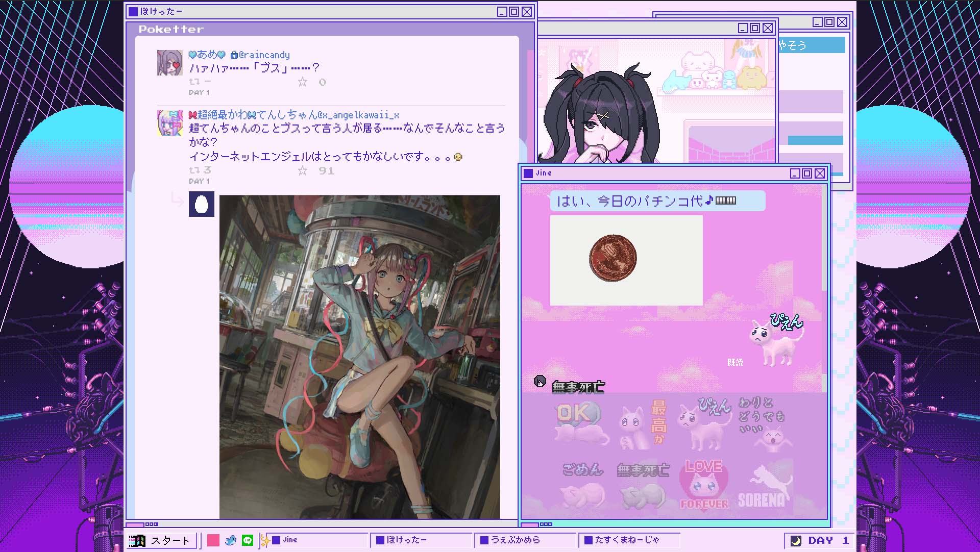Click the blue bird Poketter taskbar icon

tap(231, 540)
